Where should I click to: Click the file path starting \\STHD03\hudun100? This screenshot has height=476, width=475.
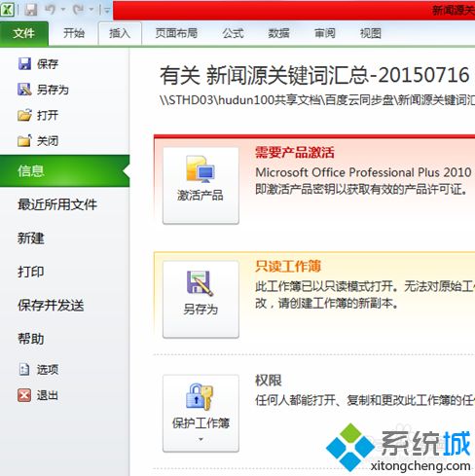point(317,100)
